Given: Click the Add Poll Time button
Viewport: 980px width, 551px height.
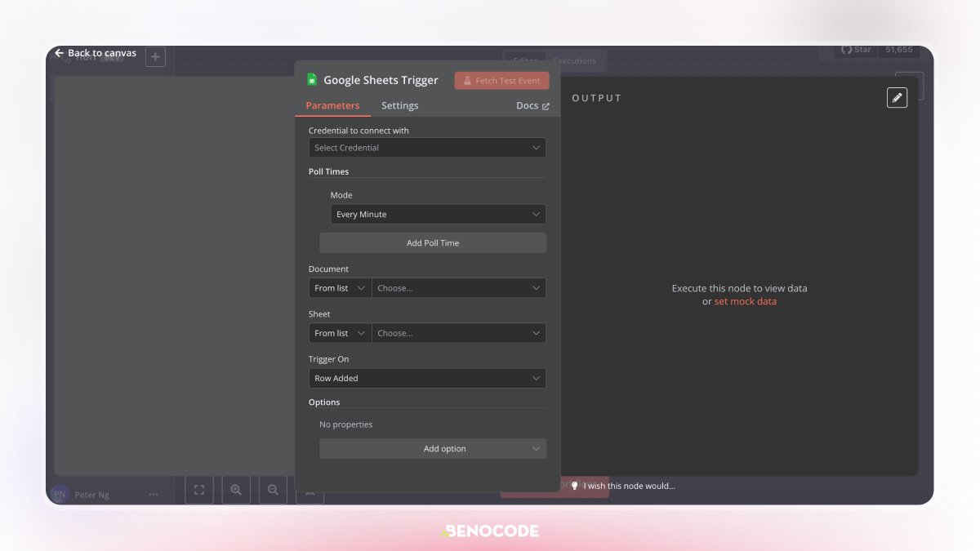Looking at the screenshot, I should [433, 243].
